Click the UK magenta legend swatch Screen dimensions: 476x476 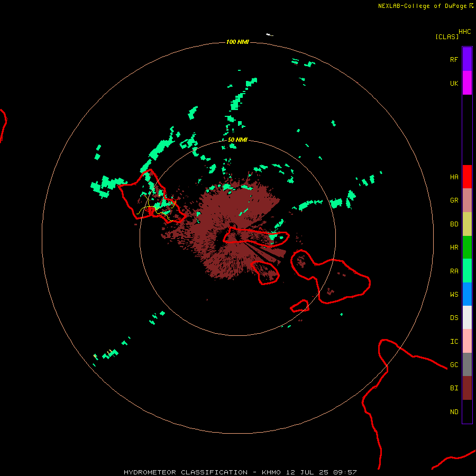click(467, 83)
